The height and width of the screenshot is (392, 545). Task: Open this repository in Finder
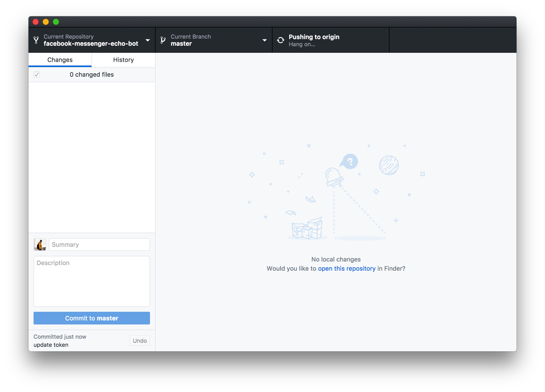346,268
